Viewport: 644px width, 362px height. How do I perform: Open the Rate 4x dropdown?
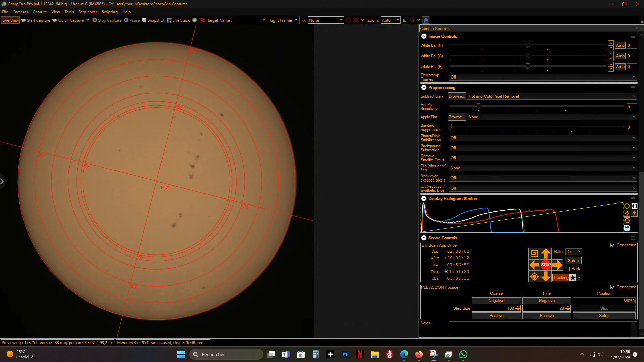(x=573, y=252)
